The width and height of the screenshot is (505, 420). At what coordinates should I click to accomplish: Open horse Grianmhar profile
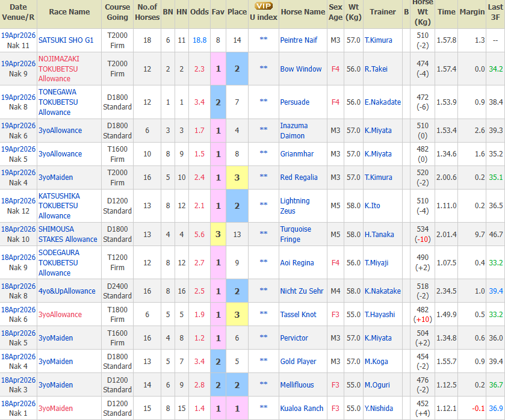point(297,154)
